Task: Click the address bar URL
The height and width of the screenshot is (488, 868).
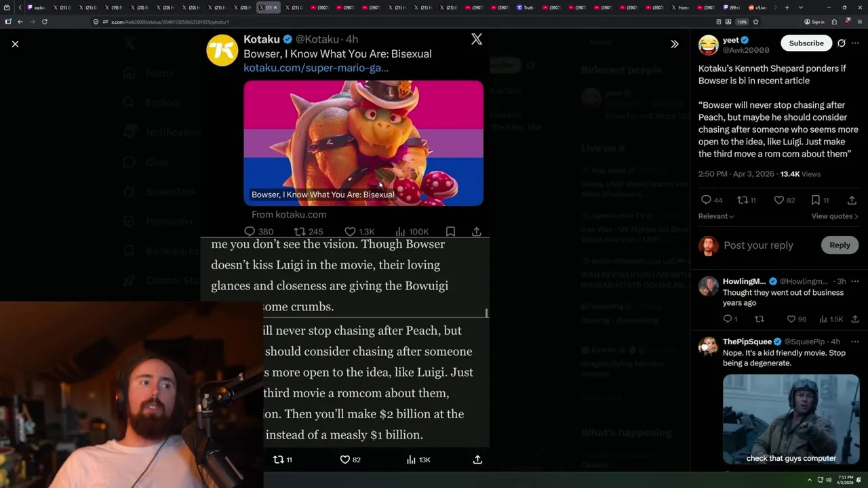Action: pos(170,22)
